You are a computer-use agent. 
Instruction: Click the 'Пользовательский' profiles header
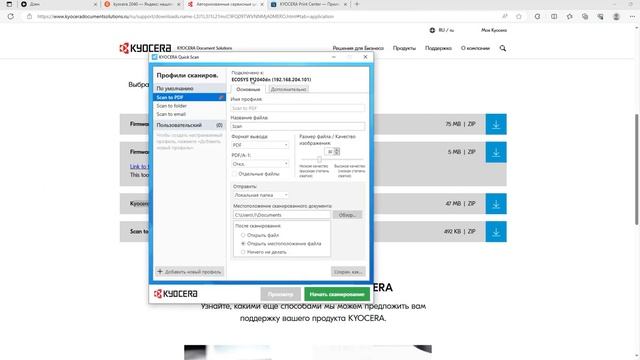[189, 125]
